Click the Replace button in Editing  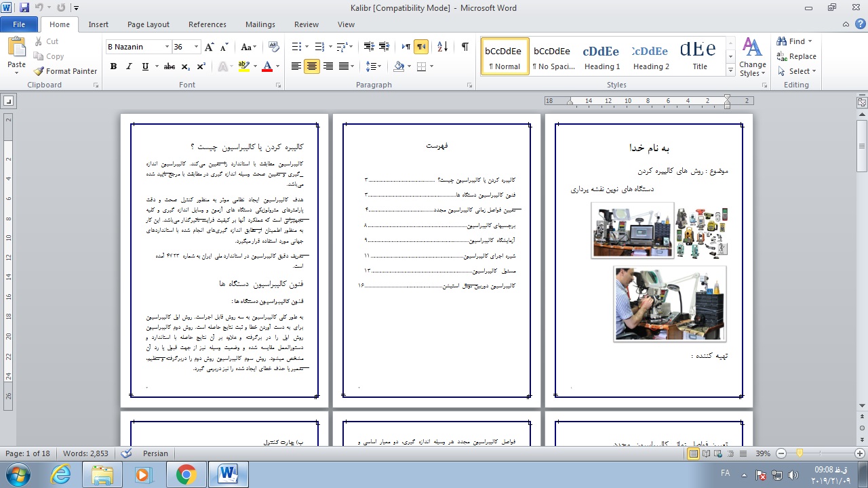click(797, 56)
